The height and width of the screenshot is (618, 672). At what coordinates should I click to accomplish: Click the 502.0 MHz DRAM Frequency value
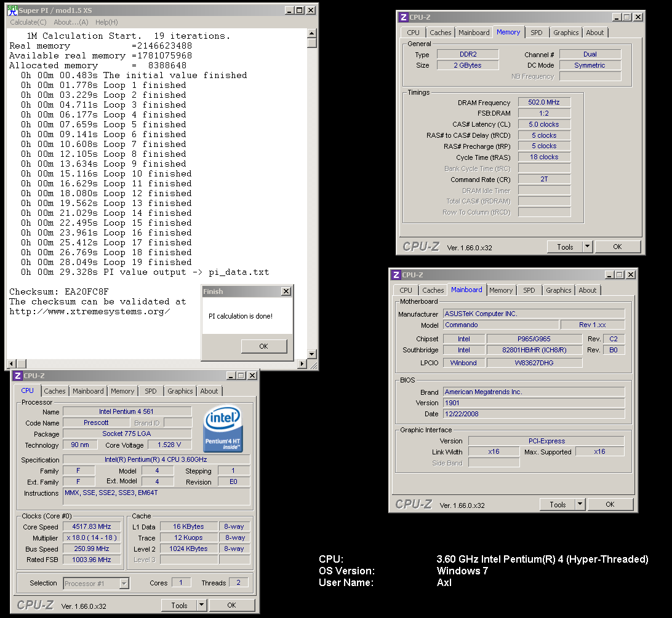544,102
